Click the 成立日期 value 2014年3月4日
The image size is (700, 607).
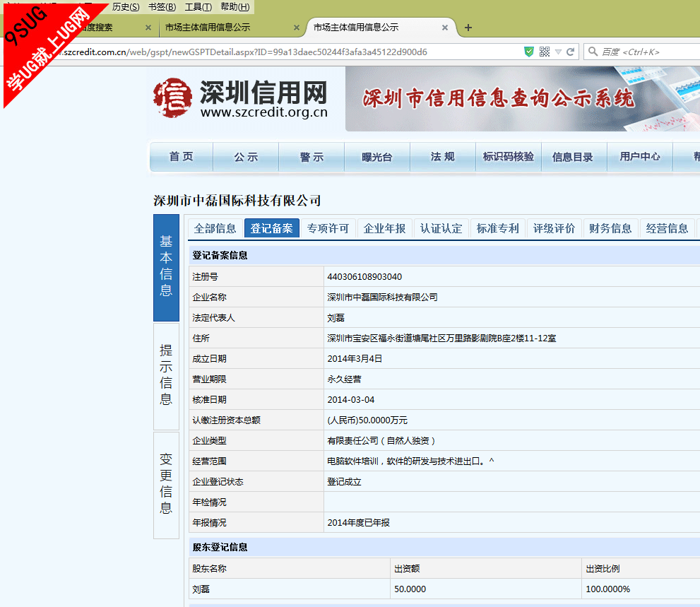[x=355, y=359]
